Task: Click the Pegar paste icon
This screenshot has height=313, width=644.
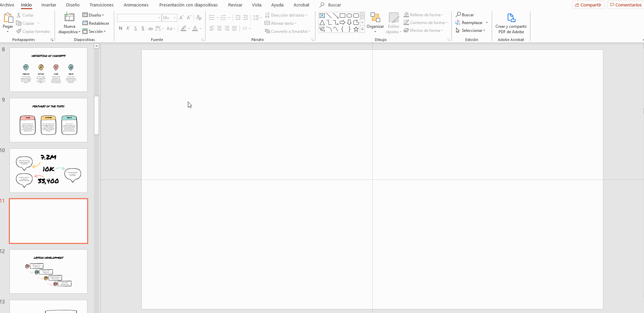Action: coord(8,18)
